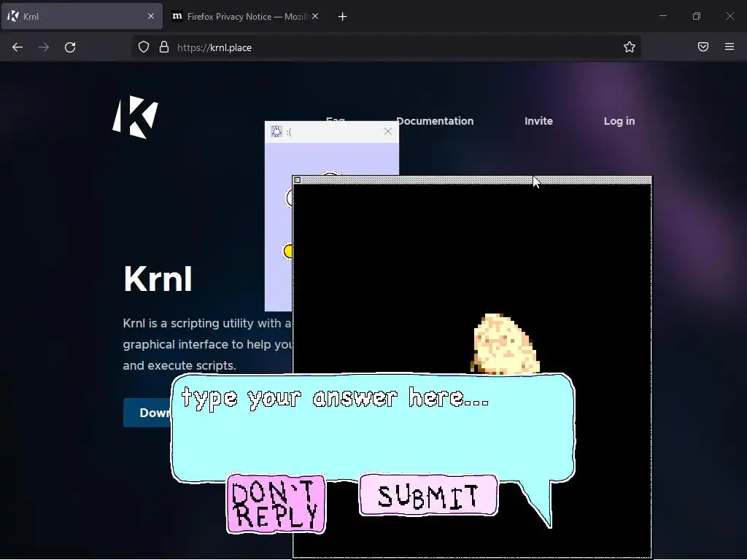Click the Krnl K logo on the page

[x=135, y=117]
